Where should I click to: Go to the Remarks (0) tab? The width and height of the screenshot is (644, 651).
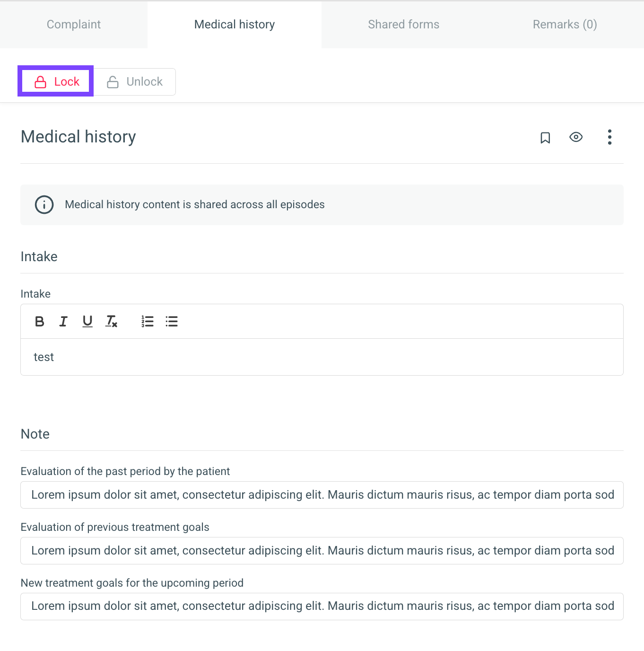[x=565, y=25]
